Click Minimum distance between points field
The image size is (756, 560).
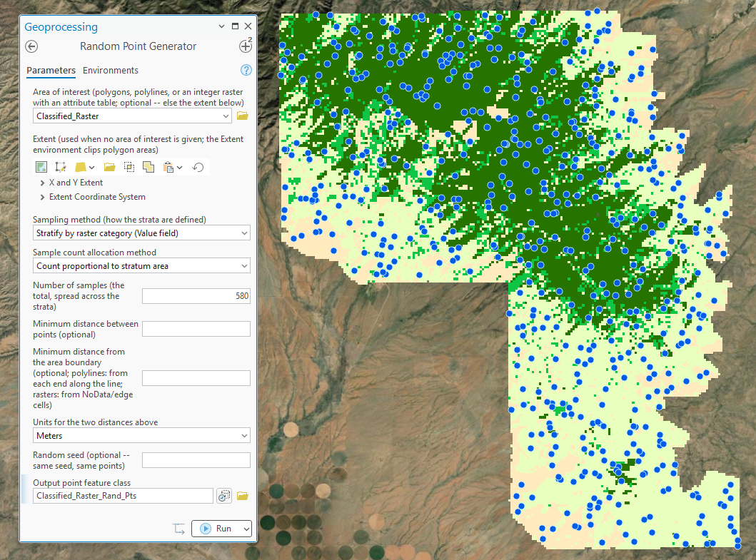tap(196, 329)
